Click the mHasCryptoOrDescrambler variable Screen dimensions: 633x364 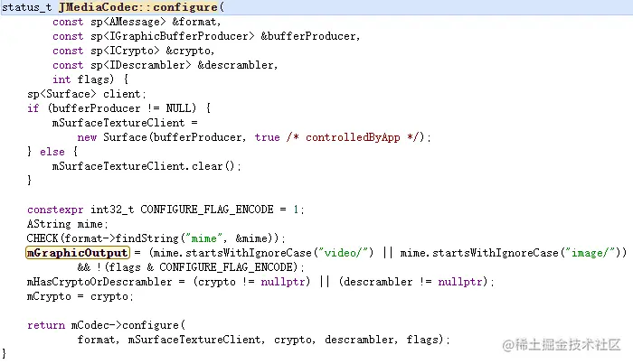pos(99,282)
